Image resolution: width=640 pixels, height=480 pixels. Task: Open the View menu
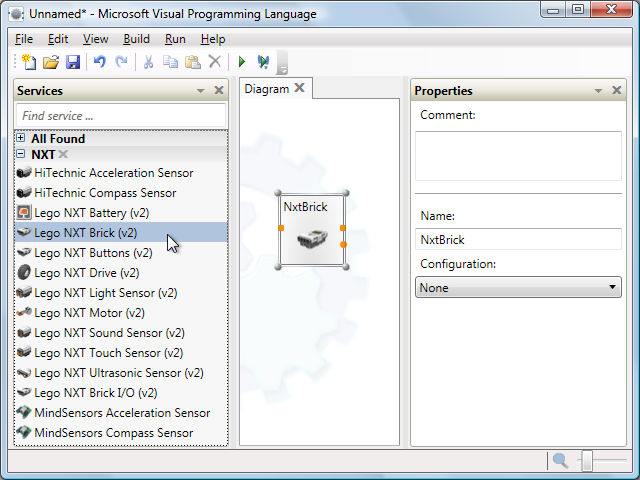coord(96,39)
